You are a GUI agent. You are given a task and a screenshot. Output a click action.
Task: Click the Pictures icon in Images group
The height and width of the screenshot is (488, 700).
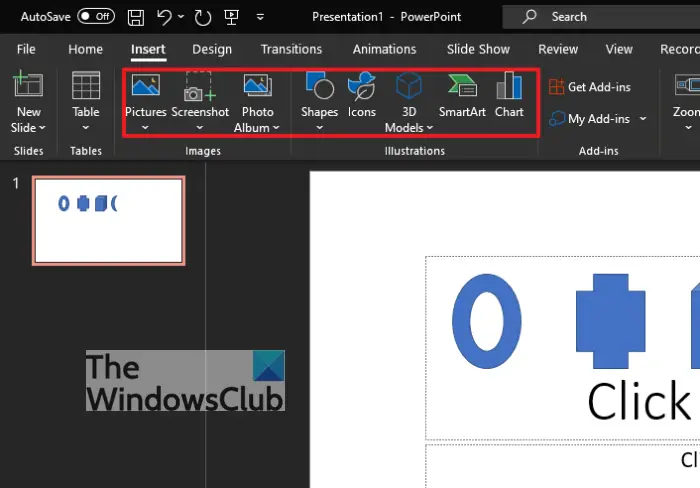[146, 85]
